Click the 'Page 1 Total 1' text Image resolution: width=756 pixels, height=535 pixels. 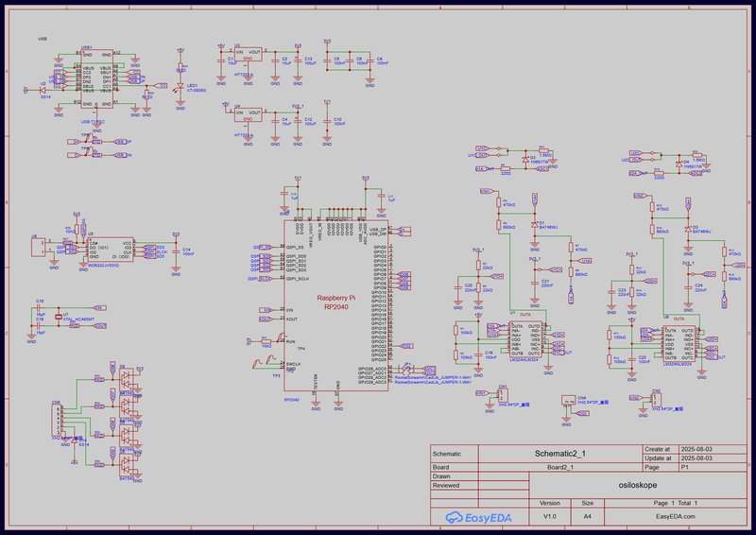[676, 503]
